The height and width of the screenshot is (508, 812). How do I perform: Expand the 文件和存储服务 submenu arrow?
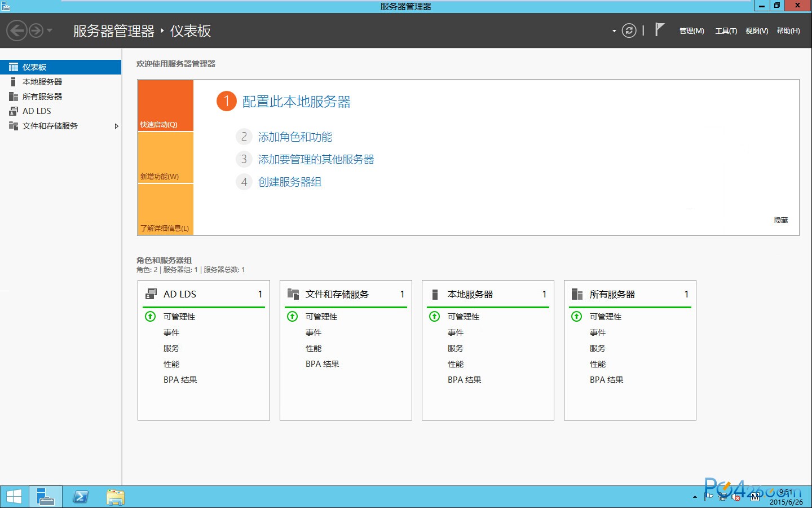[x=116, y=126]
